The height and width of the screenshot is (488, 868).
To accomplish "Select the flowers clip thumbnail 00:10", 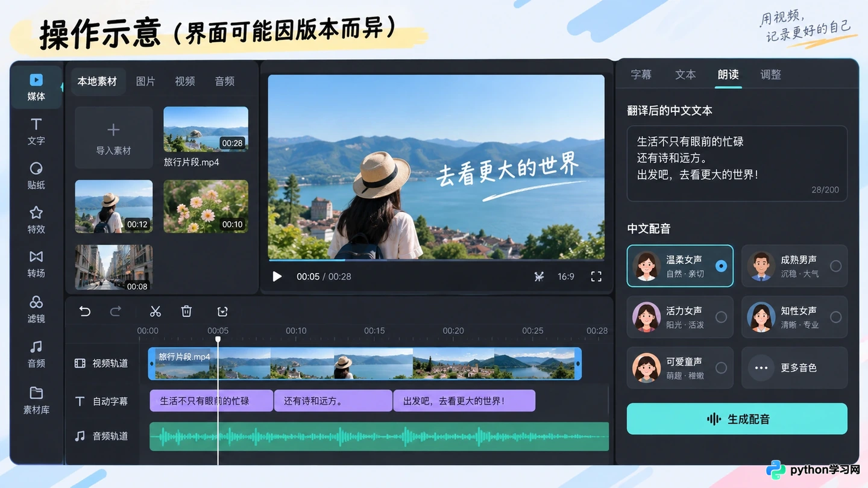I will click(206, 207).
